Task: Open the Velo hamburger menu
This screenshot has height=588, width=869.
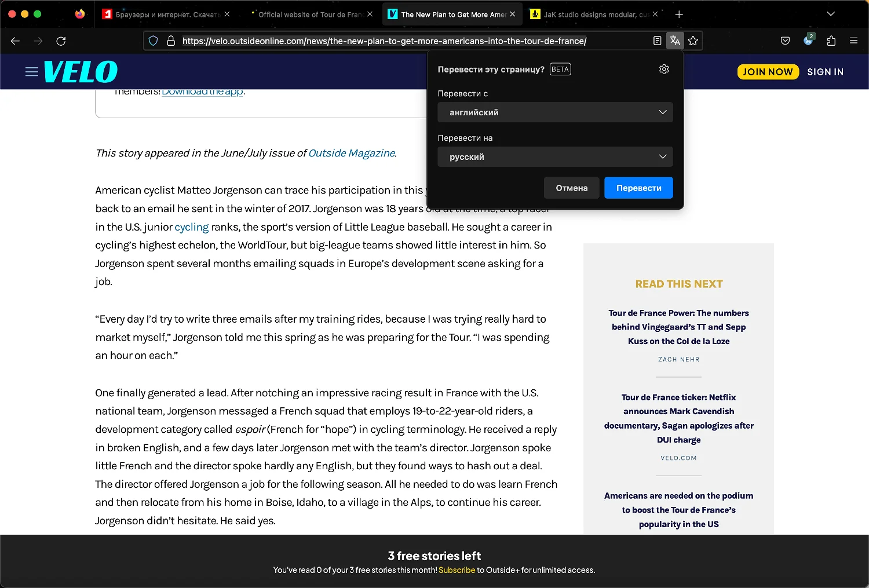Action: 32,72
